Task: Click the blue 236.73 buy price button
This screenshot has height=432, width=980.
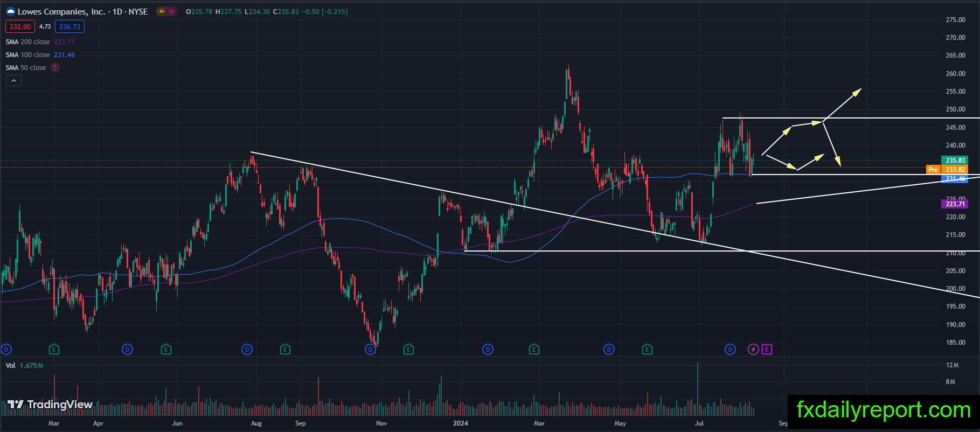Action: [69, 26]
